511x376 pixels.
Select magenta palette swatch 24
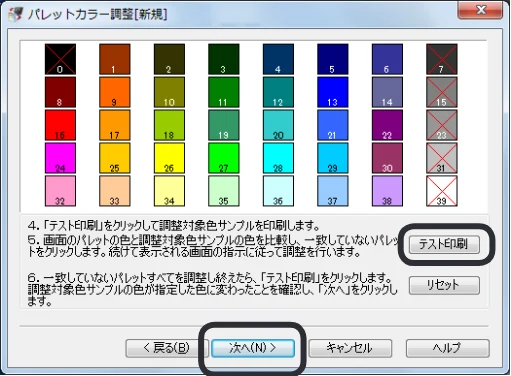tap(60, 158)
